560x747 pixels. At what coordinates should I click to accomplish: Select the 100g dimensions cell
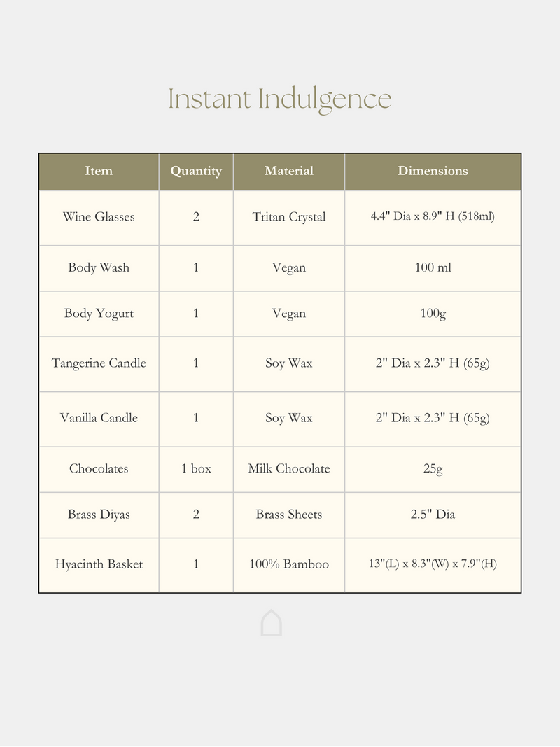(433, 313)
